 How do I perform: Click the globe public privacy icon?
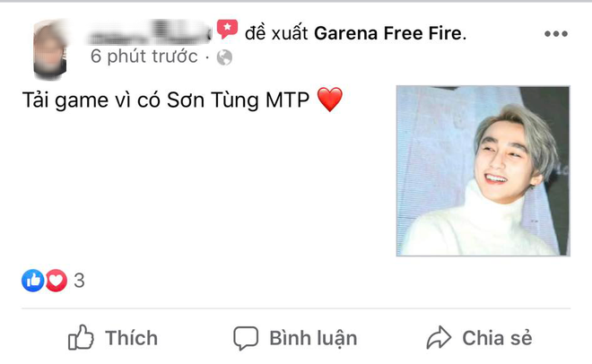coord(224,57)
